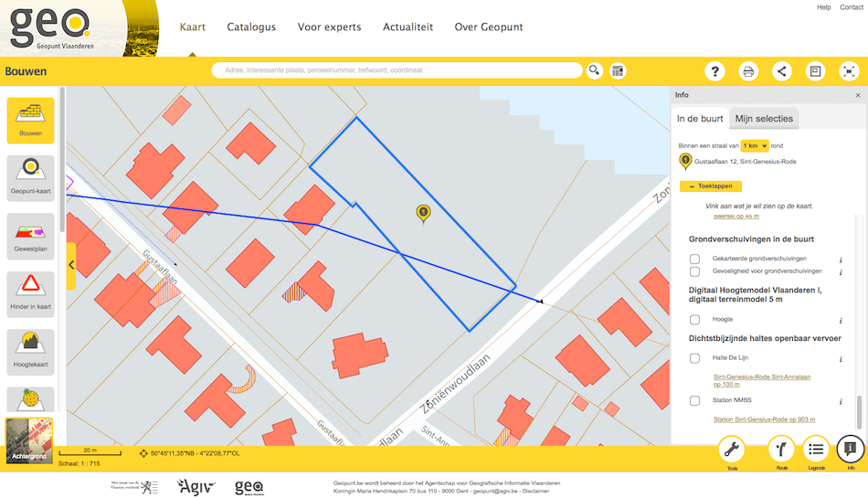This screenshot has height=498, width=868.
Task: Tick the Halte De Lijn checkbox
Action: point(694,358)
